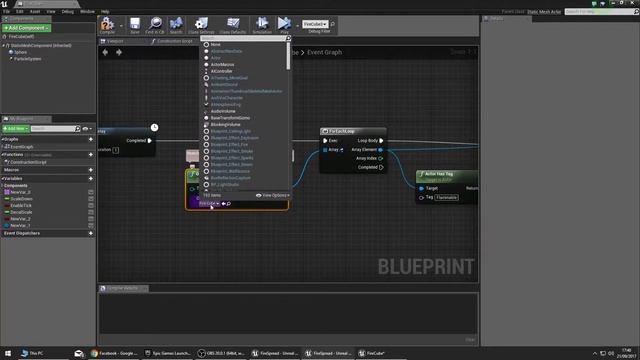Click the class picker vertical scrollbar
This screenshot has height=360, width=640.
tap(289, 56)
